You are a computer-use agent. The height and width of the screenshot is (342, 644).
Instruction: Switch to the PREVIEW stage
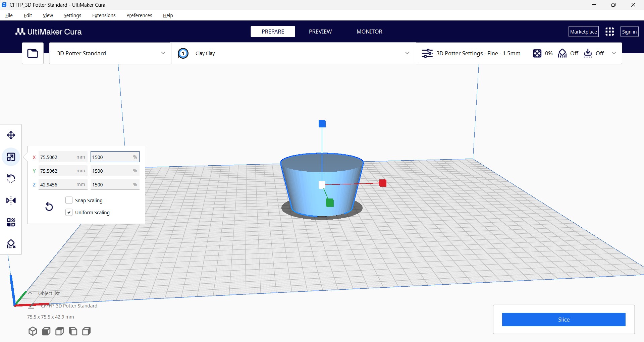[320, 32]
